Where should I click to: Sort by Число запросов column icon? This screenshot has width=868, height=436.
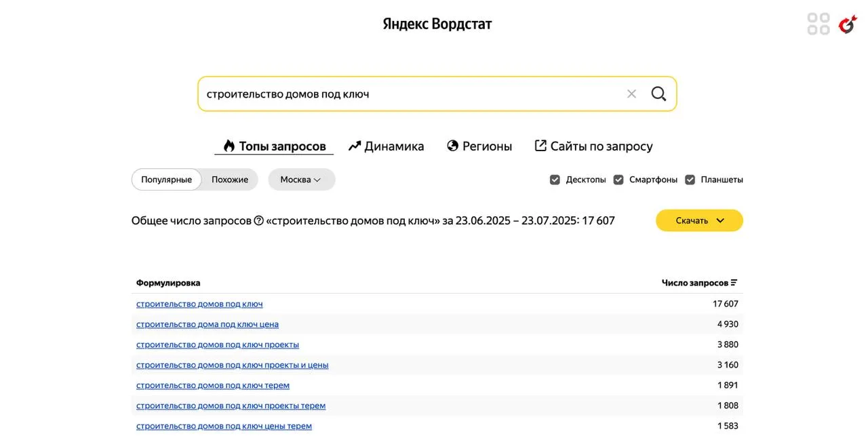pos(734,283)
